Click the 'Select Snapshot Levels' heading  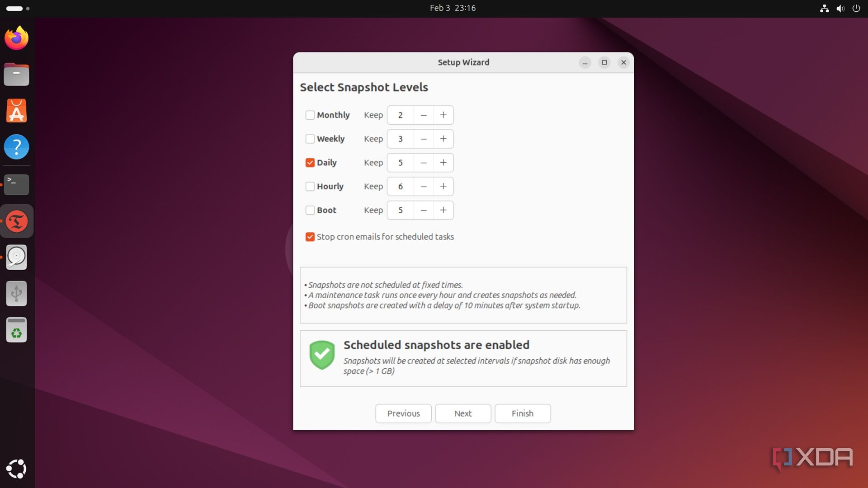coord(364,87)
